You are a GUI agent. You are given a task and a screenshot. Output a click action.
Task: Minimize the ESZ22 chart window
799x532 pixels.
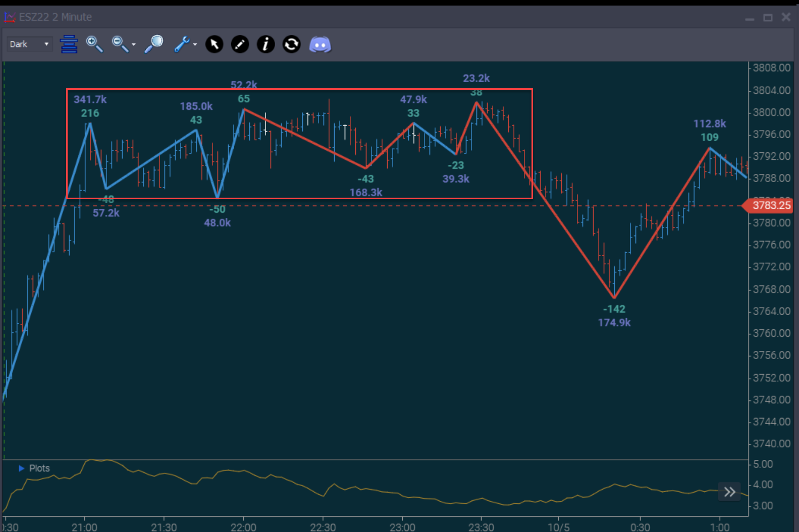pyautogui.click(x=750, y=18)
